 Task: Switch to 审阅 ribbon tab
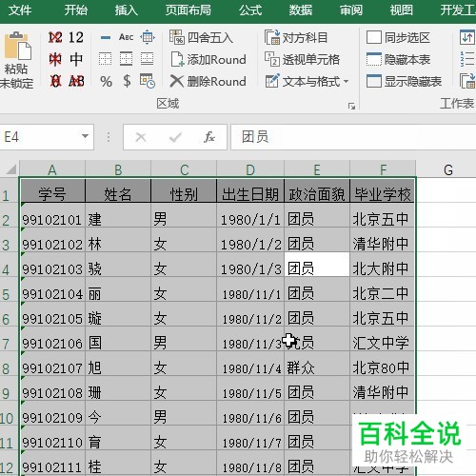click(x=351, y=10)
